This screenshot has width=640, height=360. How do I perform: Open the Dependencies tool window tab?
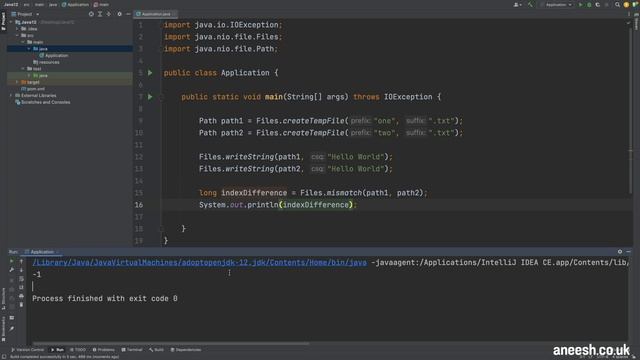click(186, 350)
